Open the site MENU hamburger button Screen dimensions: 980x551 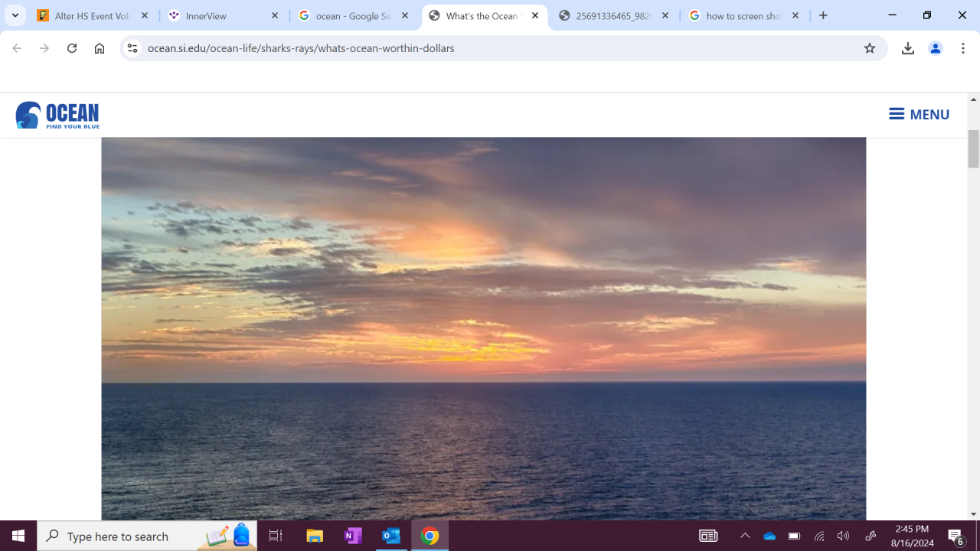[919, 114]
